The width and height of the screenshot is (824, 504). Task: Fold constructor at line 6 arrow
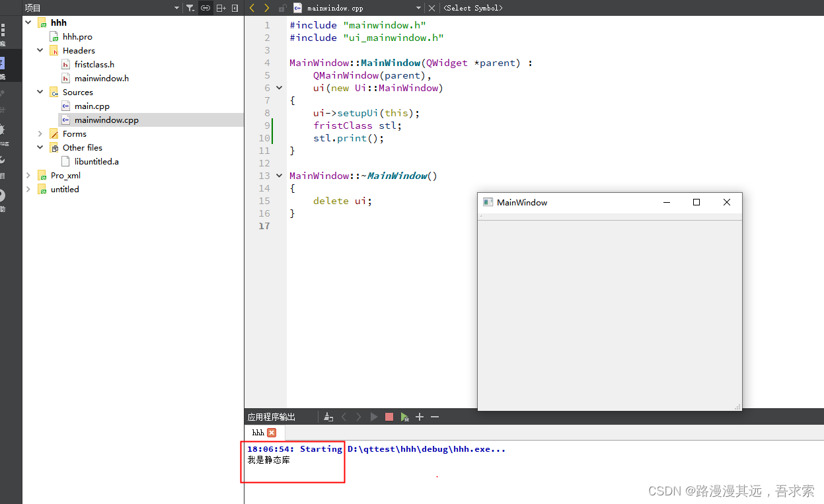tap(279, 88)
